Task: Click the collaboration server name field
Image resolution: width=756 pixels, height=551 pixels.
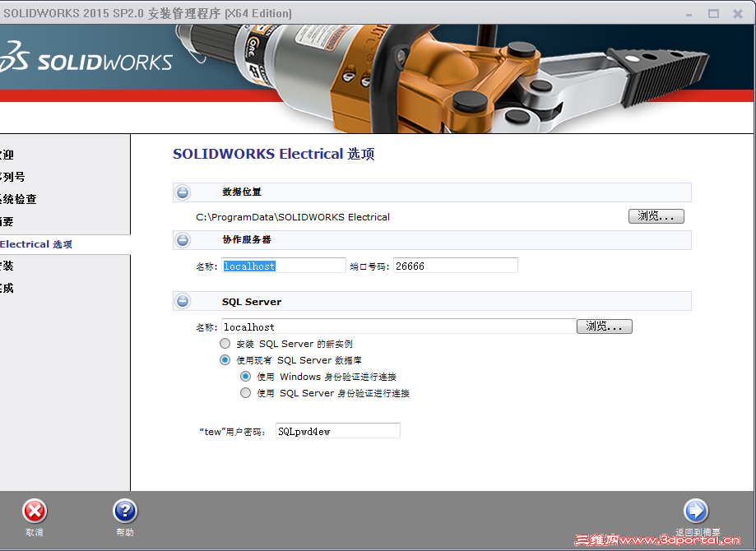Action: click(x=284, y=266)
